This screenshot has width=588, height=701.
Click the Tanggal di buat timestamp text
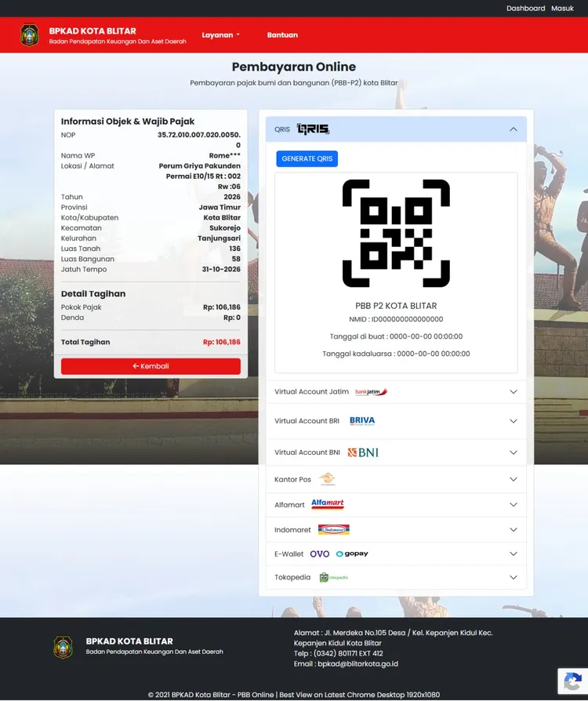(x=396, y=336)
